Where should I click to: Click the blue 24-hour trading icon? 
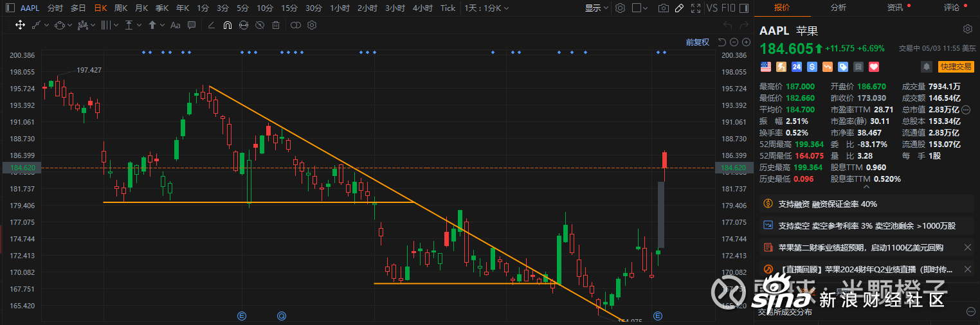[x=797, y=66]
